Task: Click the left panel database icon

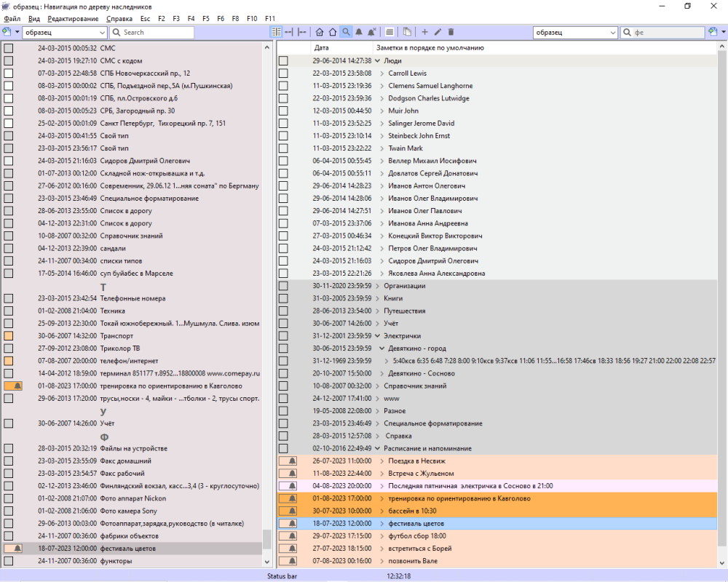Action: pyautogui.click(x=7, y=32)
